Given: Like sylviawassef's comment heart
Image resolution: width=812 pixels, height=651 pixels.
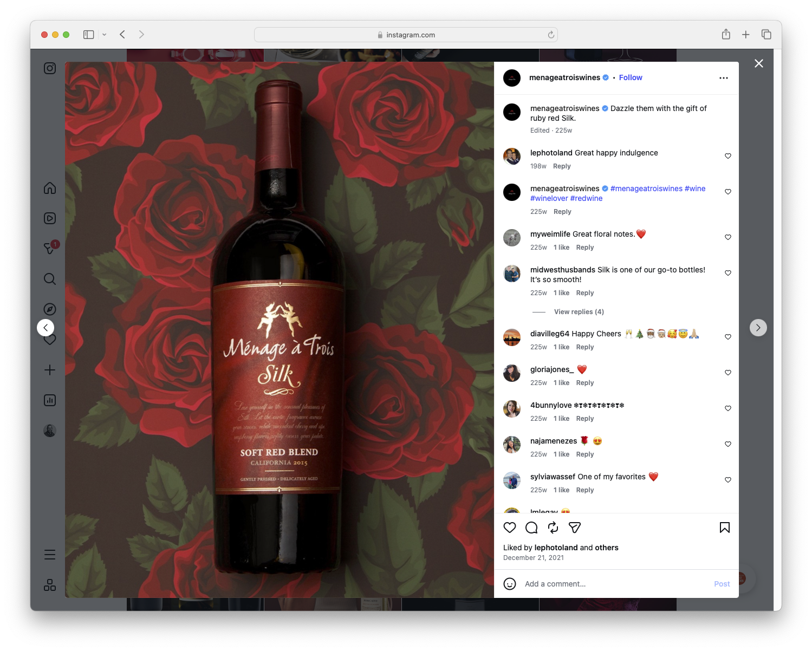Looking at the screenshot, I should (727, 479).
